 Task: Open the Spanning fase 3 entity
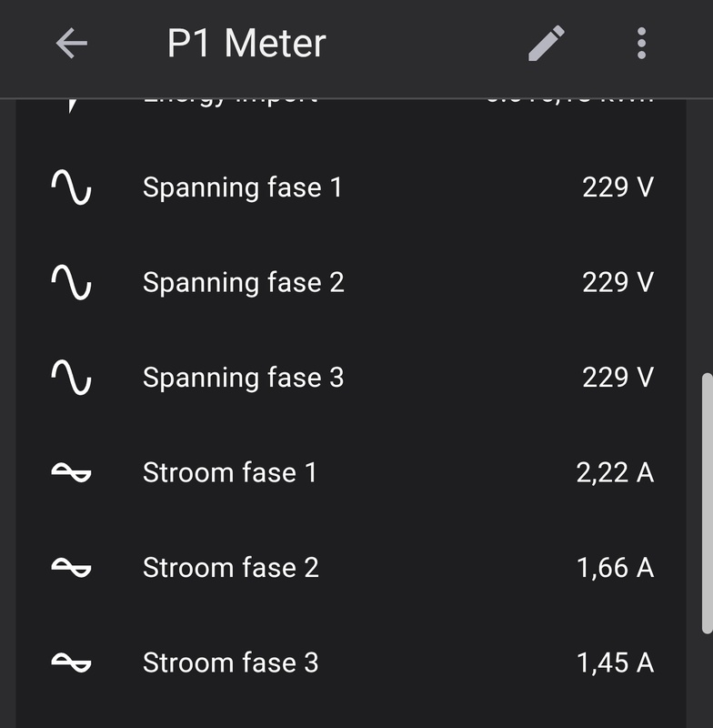pyautogui.click(x=243, y=378)
